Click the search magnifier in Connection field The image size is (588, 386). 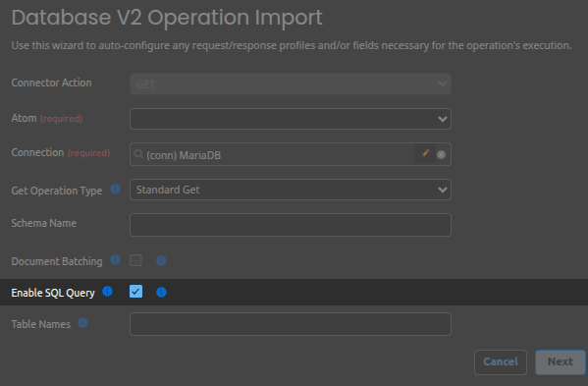point(138,154)
